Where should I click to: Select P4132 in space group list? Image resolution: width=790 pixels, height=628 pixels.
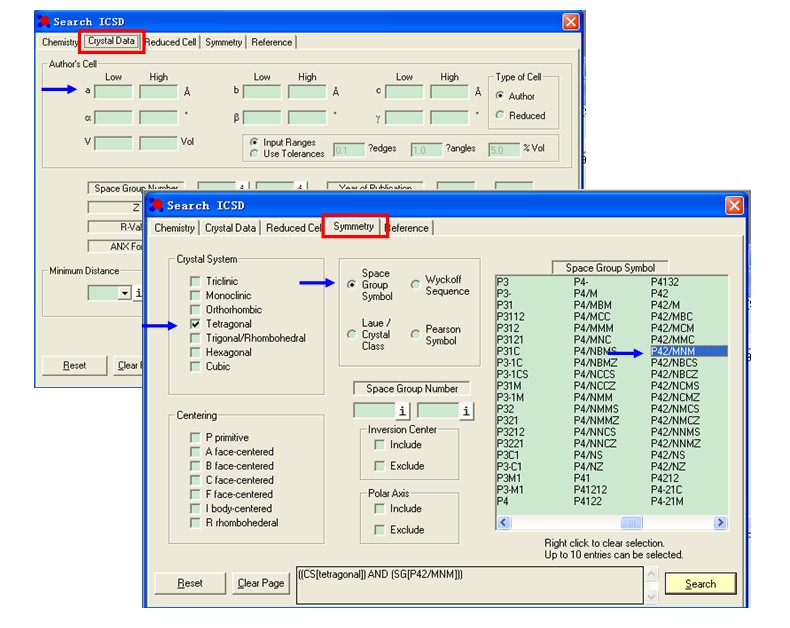coord(665,282)
